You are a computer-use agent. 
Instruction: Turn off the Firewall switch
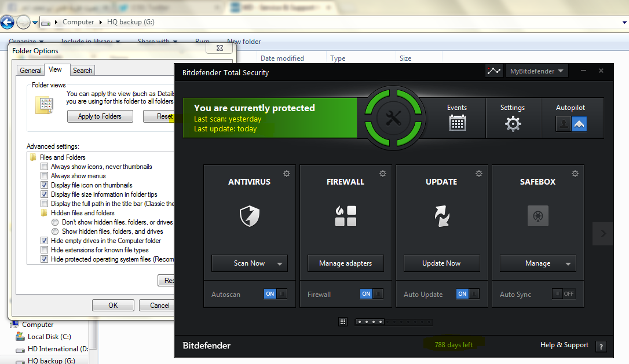tap(371, 294)
